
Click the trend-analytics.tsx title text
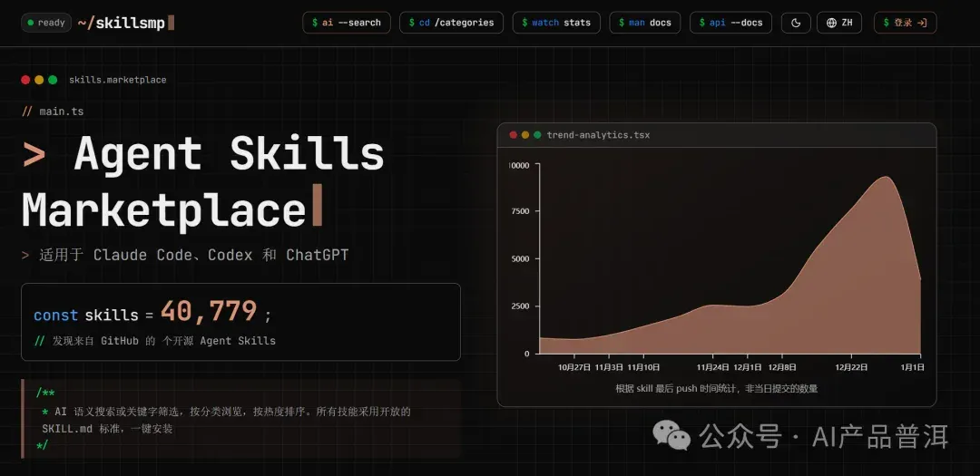point(598,135)
